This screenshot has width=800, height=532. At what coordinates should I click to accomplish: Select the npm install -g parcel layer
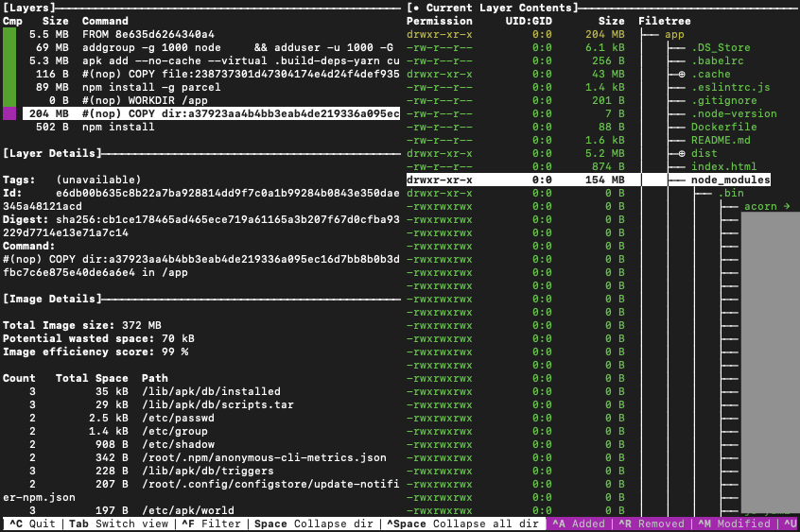click(x=211, y=88)
